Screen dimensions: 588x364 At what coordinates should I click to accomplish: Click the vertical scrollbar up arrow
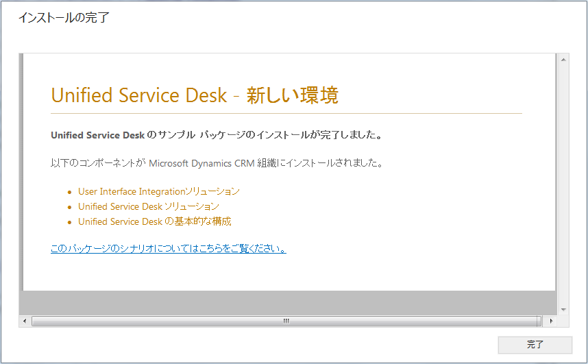(x=563, y=60)
